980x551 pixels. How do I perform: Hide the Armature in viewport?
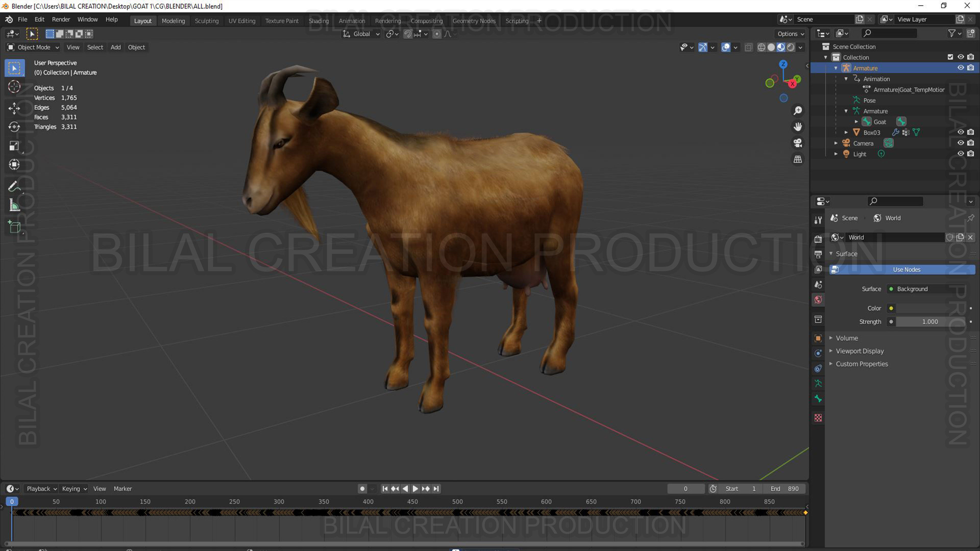(x=960, y=68)
